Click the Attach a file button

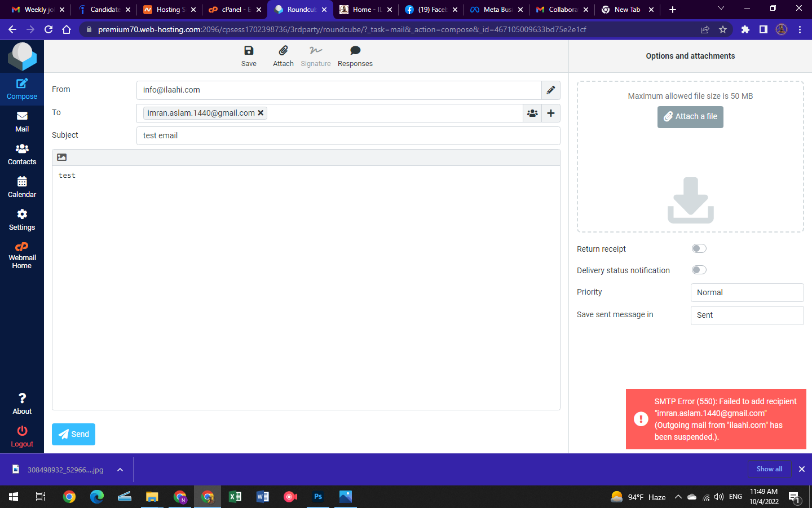(690, 117)
